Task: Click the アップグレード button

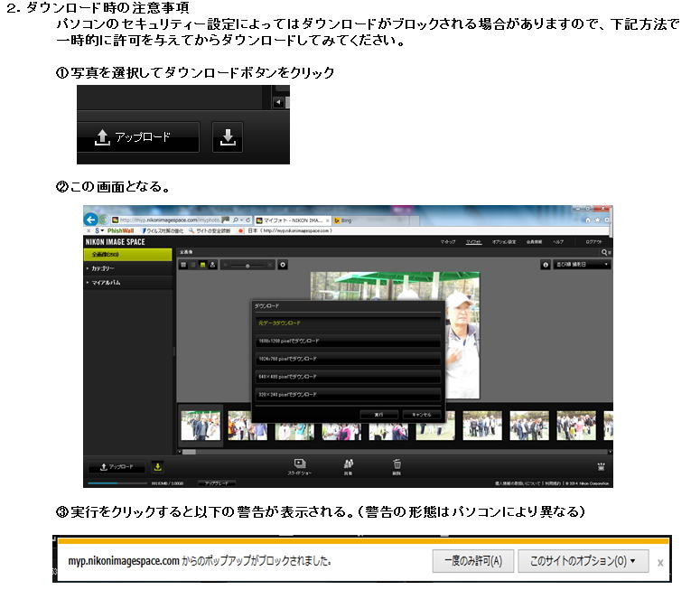Action: pyautogui.click(x=217, y=483)
